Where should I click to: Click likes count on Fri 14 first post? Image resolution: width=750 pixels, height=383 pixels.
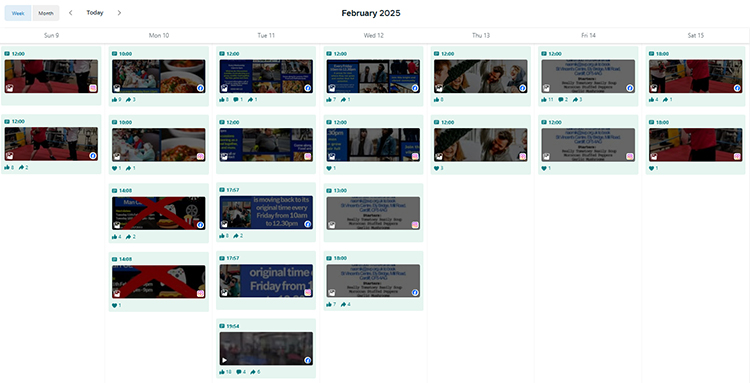click(x=548, y=99)
